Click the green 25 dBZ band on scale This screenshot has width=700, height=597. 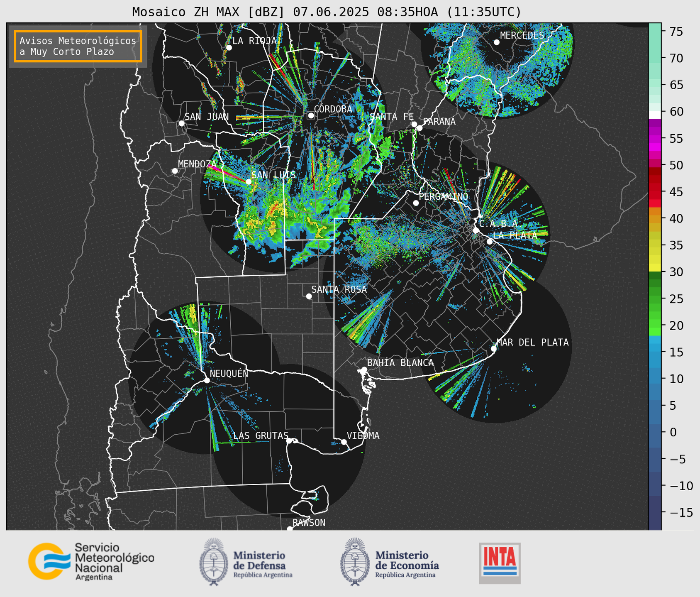click(x=655, y=299)
